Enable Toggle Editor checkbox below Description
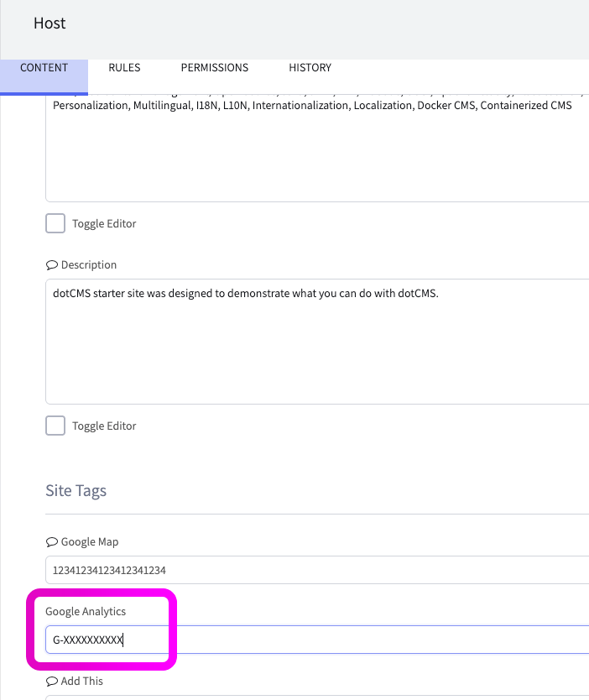589x700 pixels. pyautogui.click(x=55, y=426)
